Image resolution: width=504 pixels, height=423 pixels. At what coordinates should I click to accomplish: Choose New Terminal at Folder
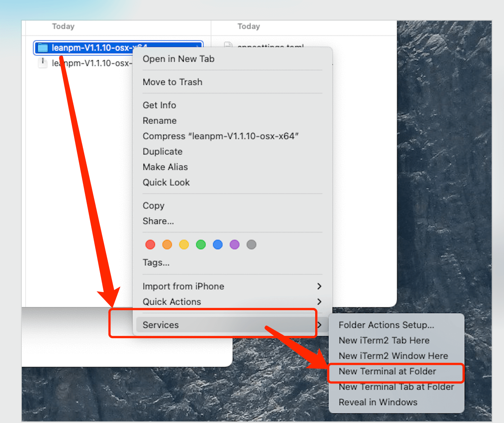click(388, 371)
